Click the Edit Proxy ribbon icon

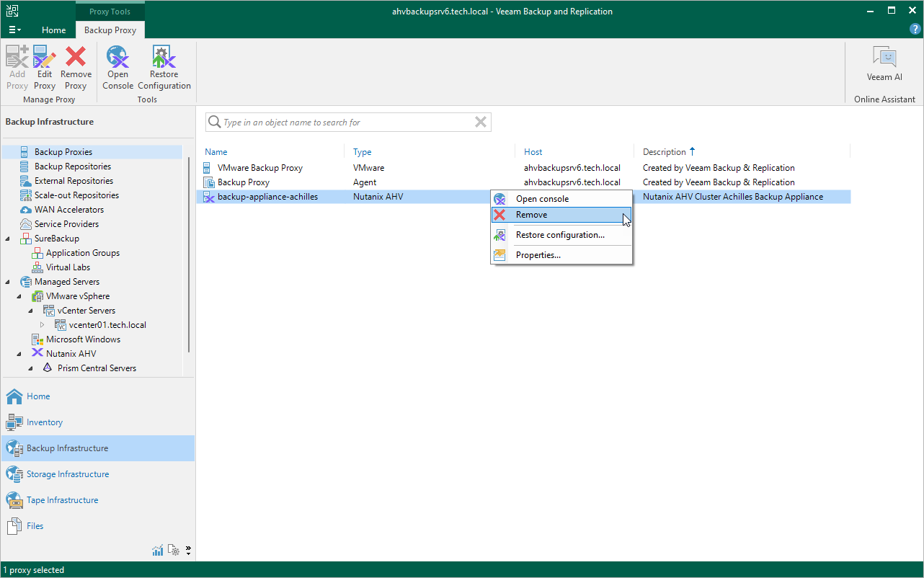[x=45, y=67]
